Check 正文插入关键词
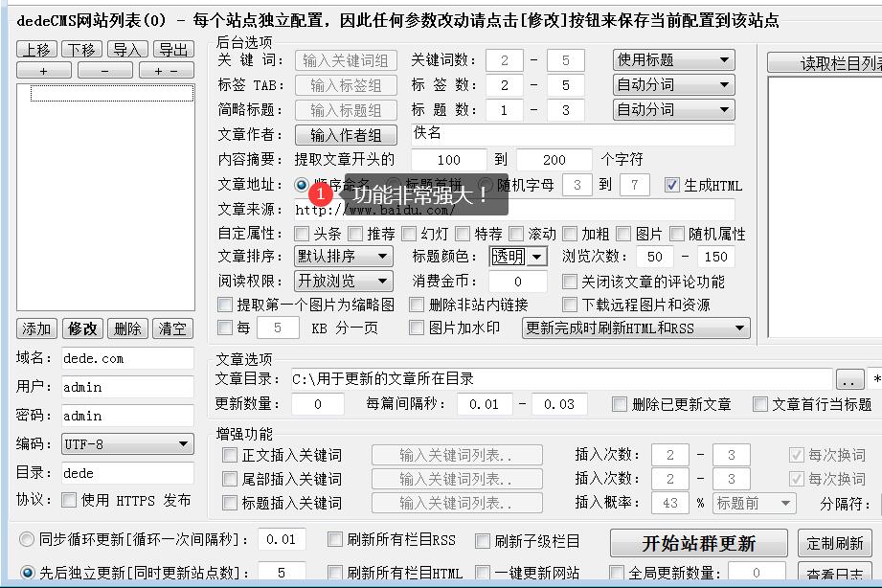 coord(230,455)
